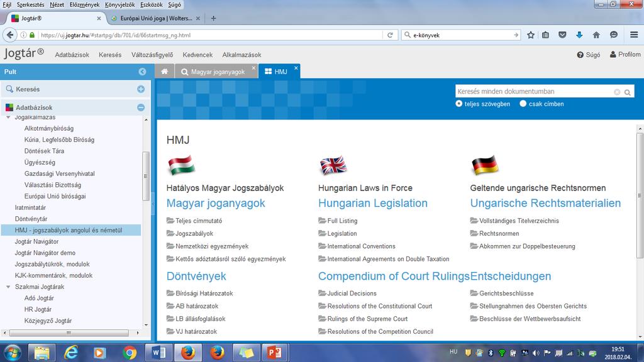Select Adó Jogtár tree item

point(39,298)
